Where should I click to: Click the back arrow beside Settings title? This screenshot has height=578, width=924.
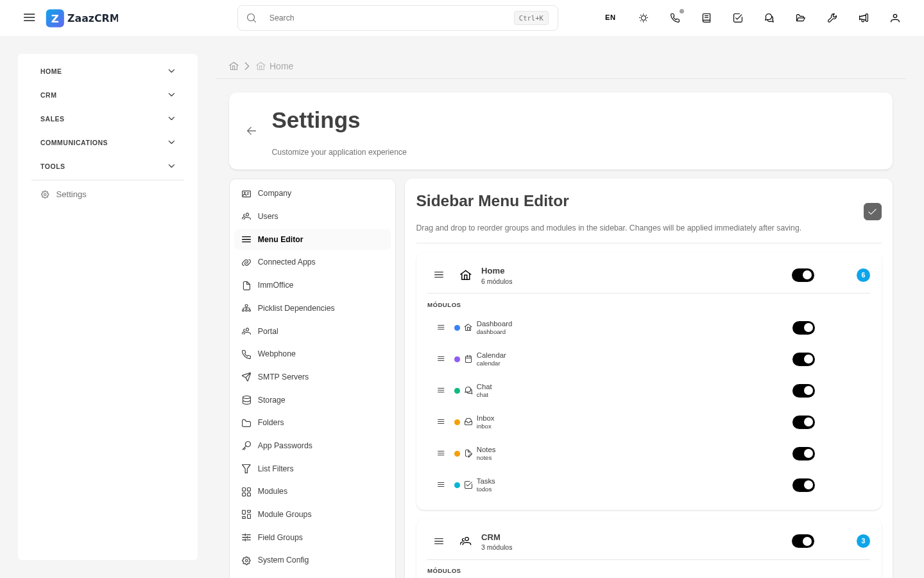coord(252,131)
